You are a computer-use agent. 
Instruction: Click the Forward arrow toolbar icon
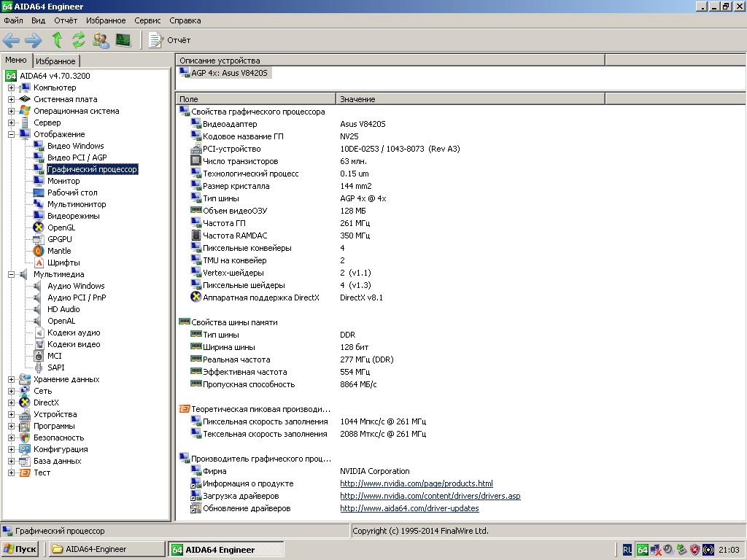(x=34, y=41)
